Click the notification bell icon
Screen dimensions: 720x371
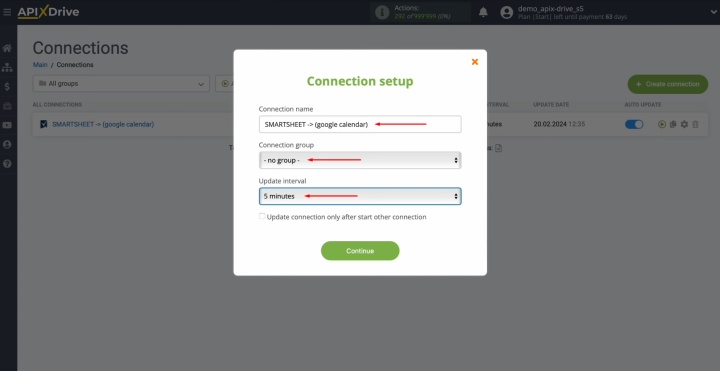(483, 12)
